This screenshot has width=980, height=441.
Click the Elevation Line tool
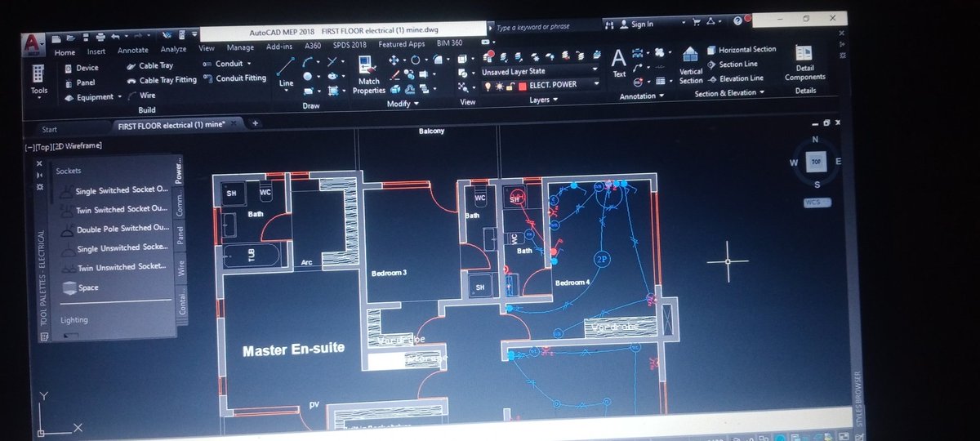click(x=735, y=78)
